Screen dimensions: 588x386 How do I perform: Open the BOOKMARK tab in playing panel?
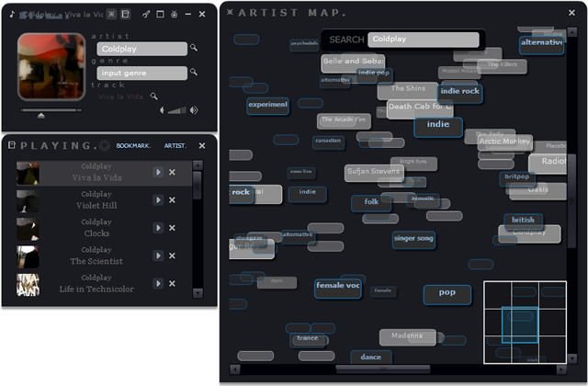coord(133,145)
